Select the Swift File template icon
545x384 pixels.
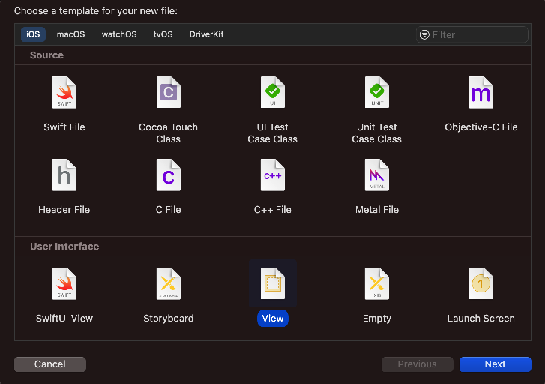tap(64, 92)
